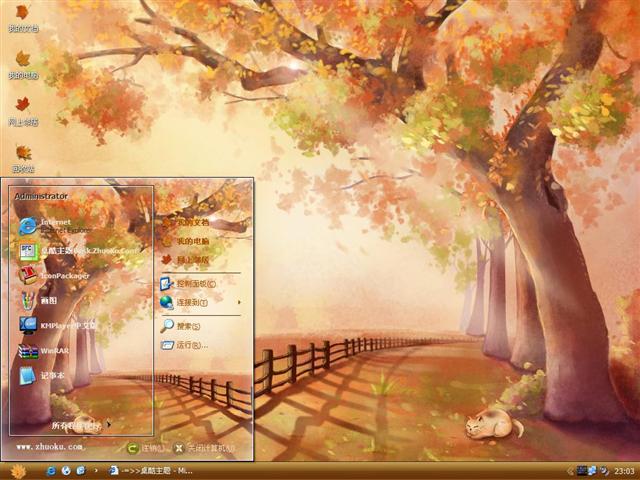Select the 回收站 recycle bin desktop icon
This screenshot has height=480, width=640.
pos(23,159)
